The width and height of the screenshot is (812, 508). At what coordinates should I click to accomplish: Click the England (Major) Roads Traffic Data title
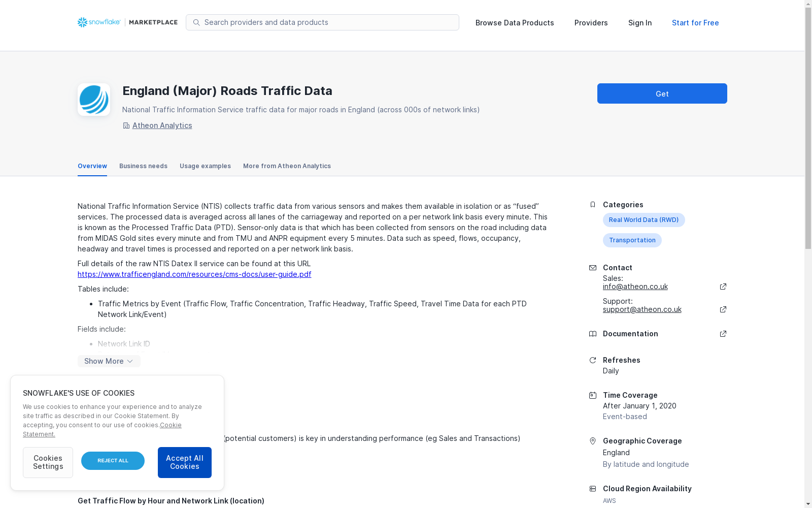click(227, 91)
